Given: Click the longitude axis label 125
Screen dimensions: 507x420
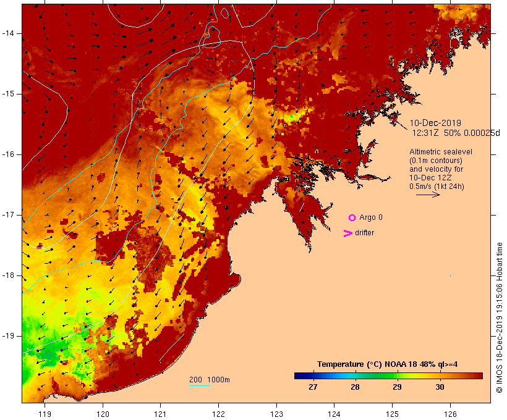Looking at the screenshot, I should click(392, 414).
